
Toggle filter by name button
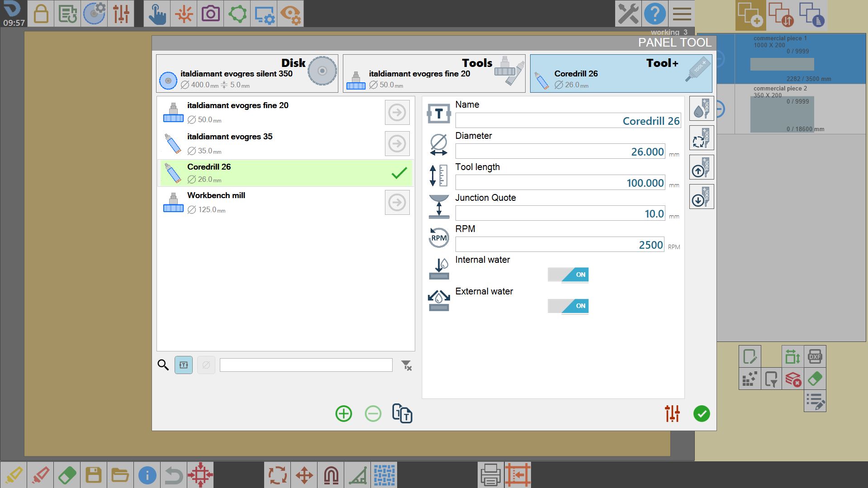tap(184, 365)
